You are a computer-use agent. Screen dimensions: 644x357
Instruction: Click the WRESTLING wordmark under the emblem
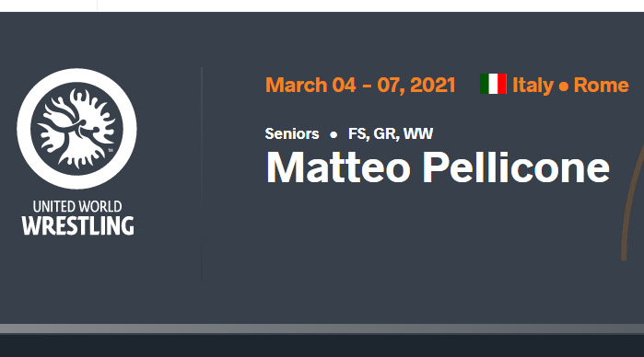77,225
